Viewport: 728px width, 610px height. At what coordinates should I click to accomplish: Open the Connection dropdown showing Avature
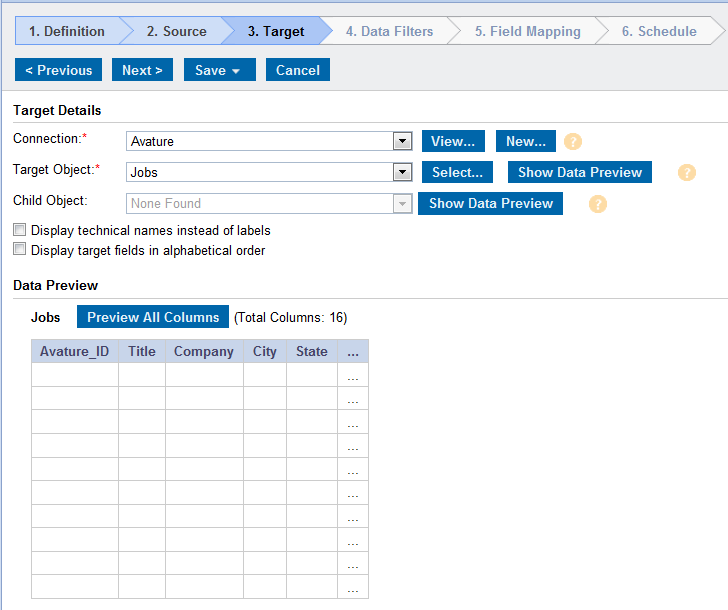(x=402, y=141)
